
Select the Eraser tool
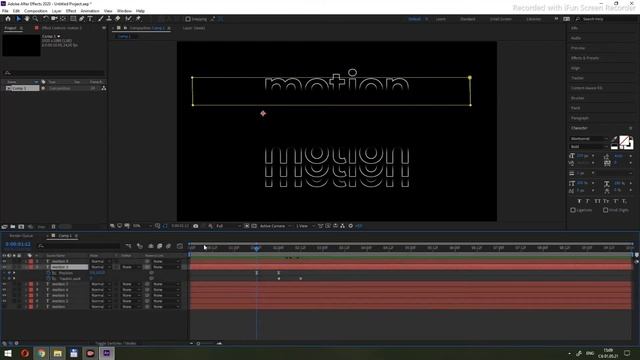(x=118, y=19)
